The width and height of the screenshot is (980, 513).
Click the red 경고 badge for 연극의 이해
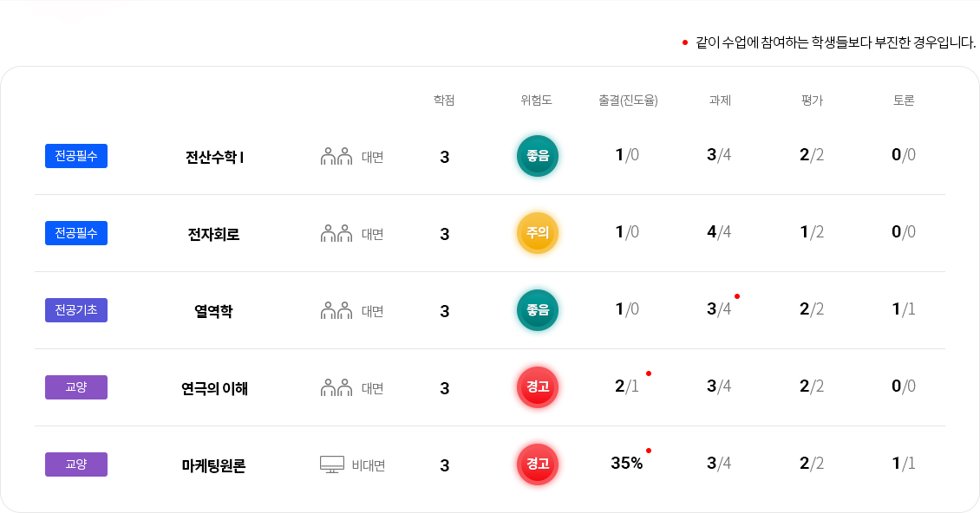point(537,387)
